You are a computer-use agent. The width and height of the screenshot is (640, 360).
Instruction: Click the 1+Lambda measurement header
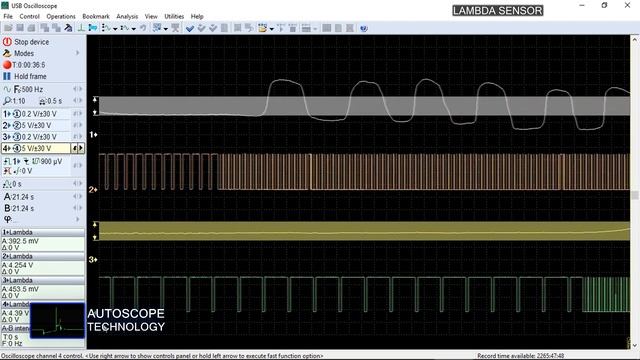[x=42, y=232]
